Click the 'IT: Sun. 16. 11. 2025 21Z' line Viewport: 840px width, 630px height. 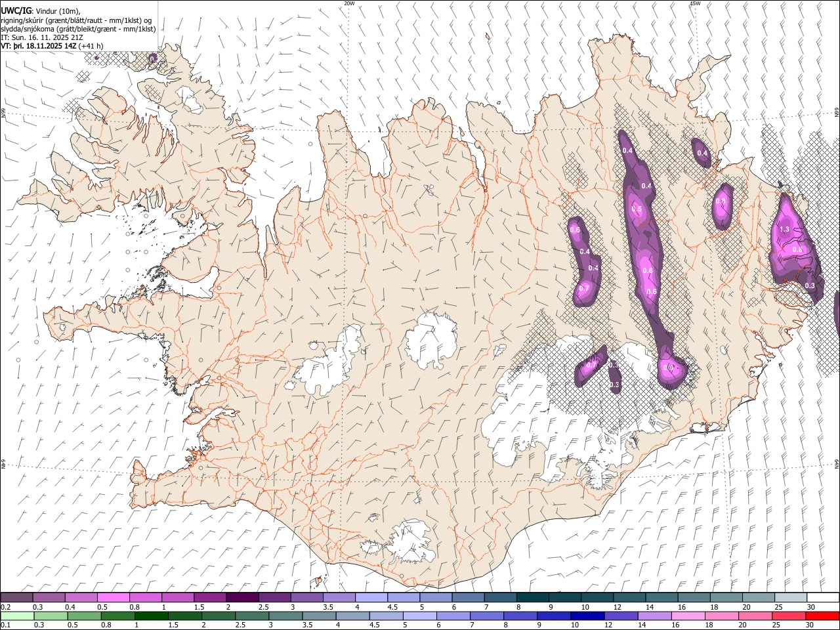click(42, 37)
